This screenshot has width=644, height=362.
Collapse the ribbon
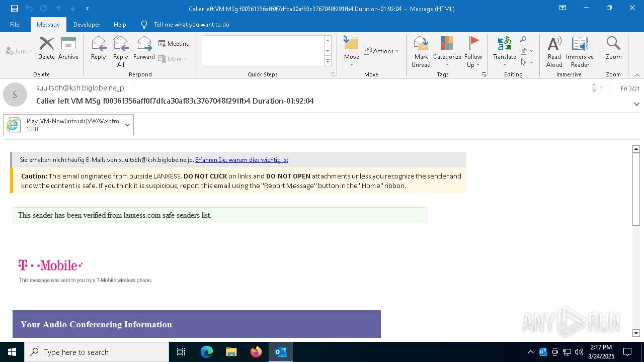pyautogui.click(x=637, y=74)
